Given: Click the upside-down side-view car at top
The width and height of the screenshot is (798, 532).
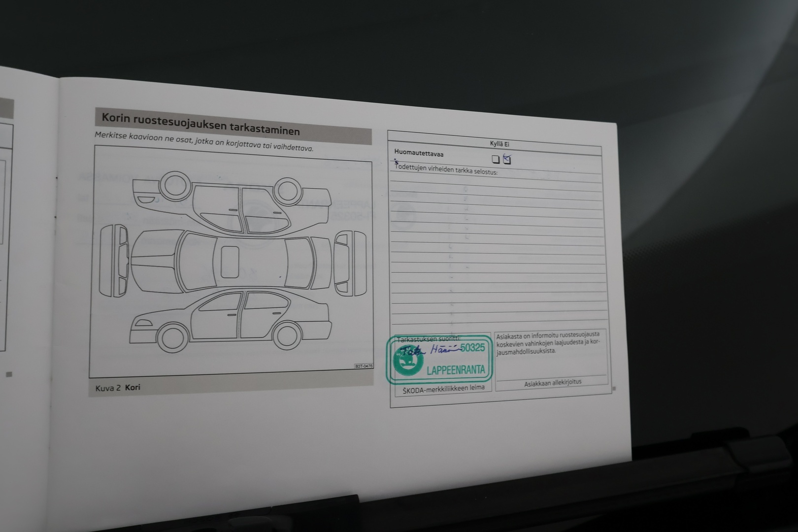Looking at the screenshot, I should [232, 204].
